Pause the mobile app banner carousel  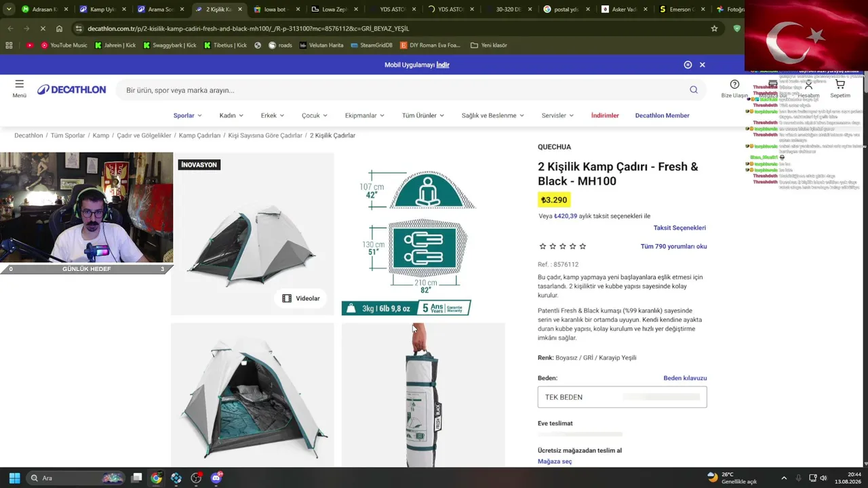[688, 65]
